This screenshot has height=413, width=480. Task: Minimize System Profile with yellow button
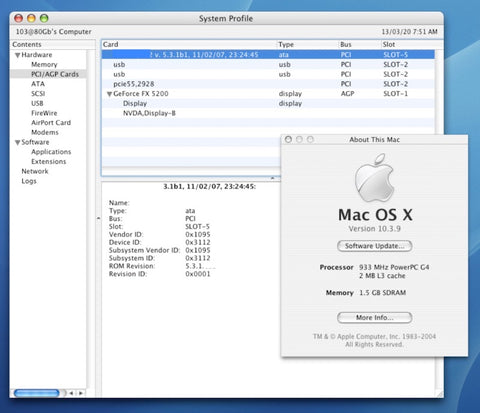point(31,18)
